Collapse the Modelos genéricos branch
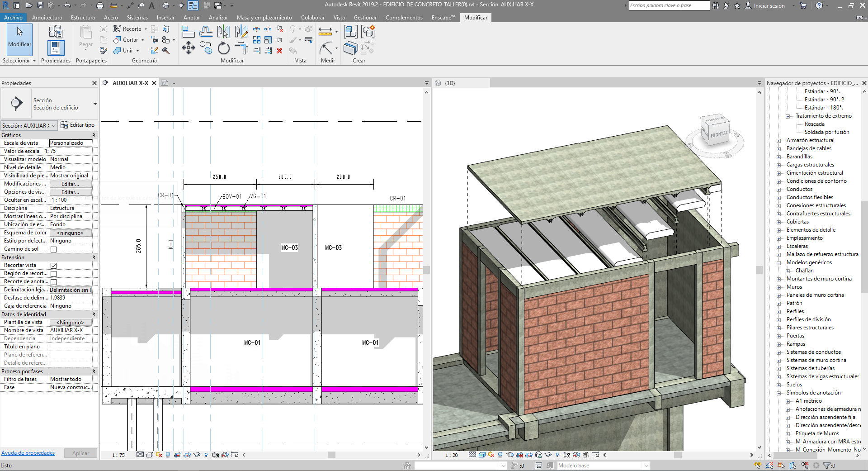Viewport: 868px width, 471px height. [x=779, y=262]
